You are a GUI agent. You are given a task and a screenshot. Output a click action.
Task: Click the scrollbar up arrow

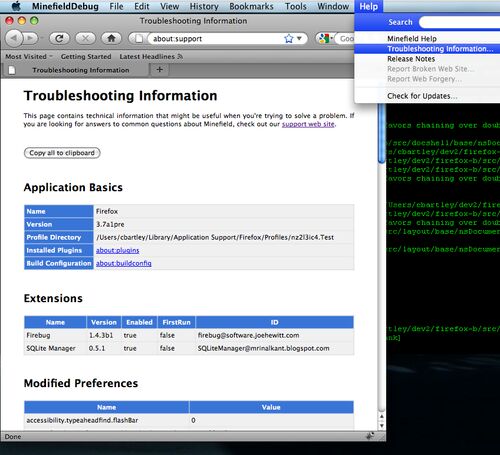[382, 417]
